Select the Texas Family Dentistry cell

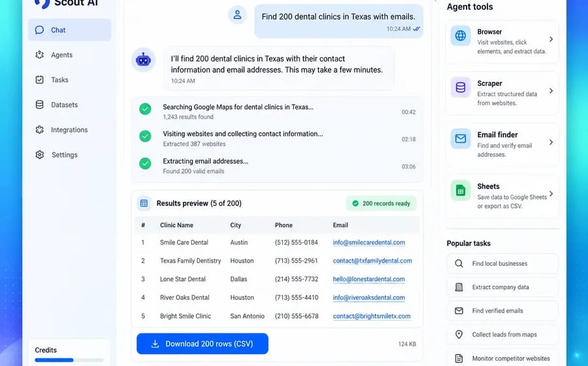(191, 261)
